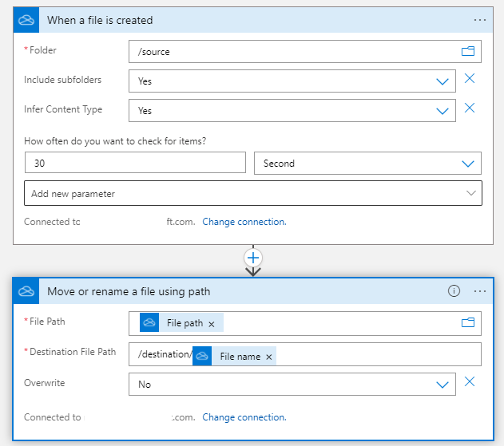Expand the Infer Content Type dropdown

442,111
